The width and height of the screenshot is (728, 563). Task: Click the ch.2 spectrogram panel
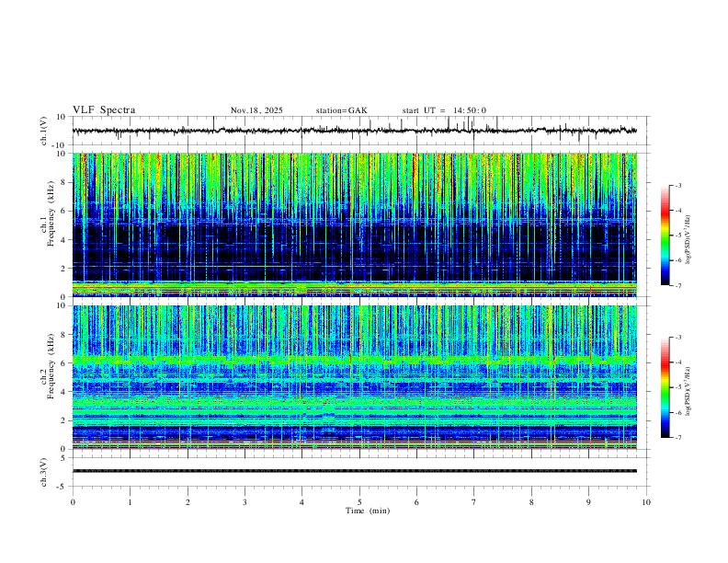coord(355,377)
